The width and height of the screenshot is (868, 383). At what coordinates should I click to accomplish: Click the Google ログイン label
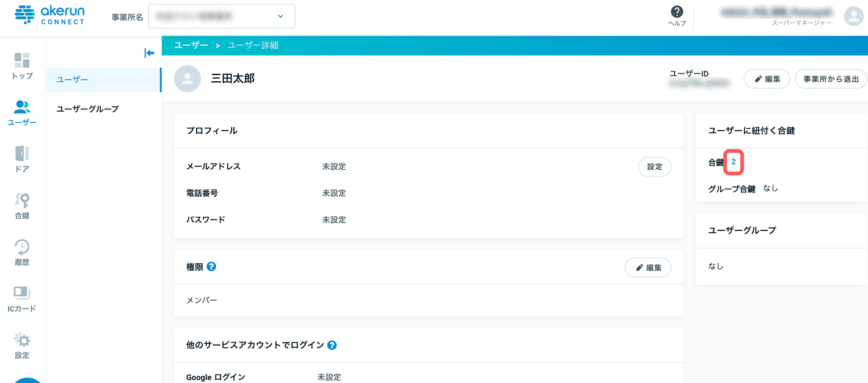coord(216,378)
